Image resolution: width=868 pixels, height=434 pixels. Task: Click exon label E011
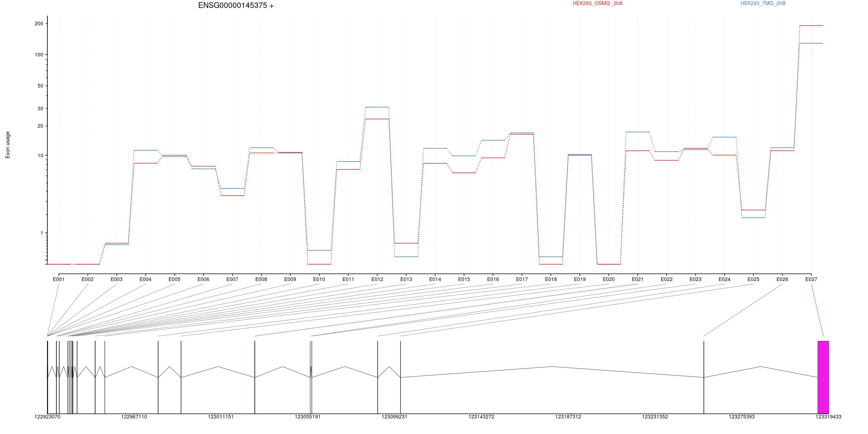[x=348, y=279]
